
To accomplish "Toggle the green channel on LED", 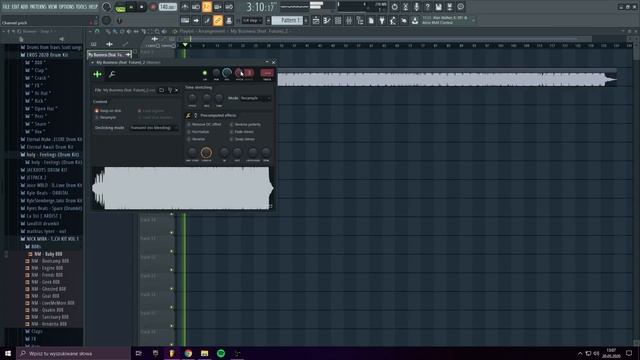I will coord(204,73).
